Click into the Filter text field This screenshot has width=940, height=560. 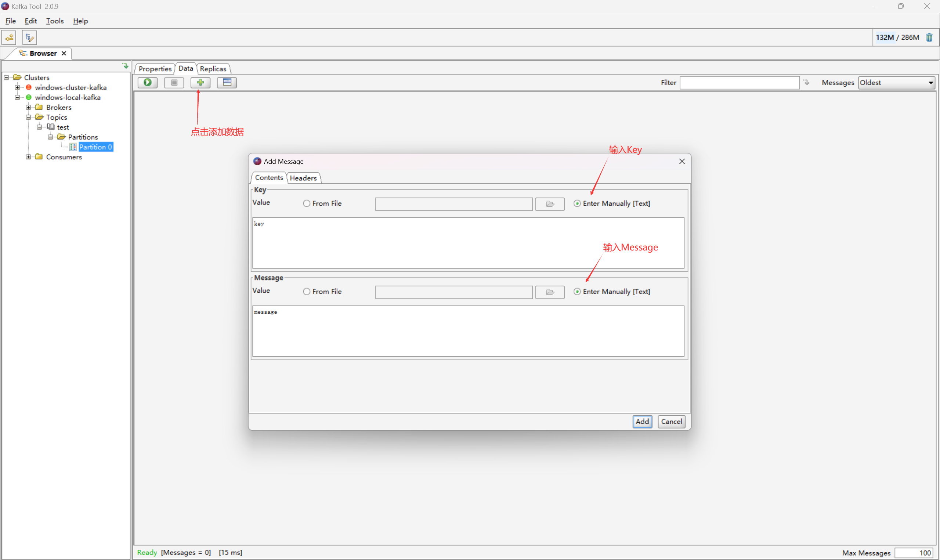tap(739, 83)
